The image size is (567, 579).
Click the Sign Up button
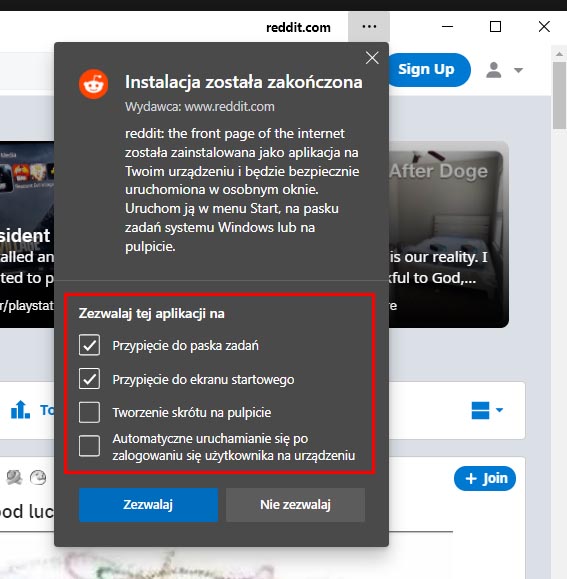430,70
